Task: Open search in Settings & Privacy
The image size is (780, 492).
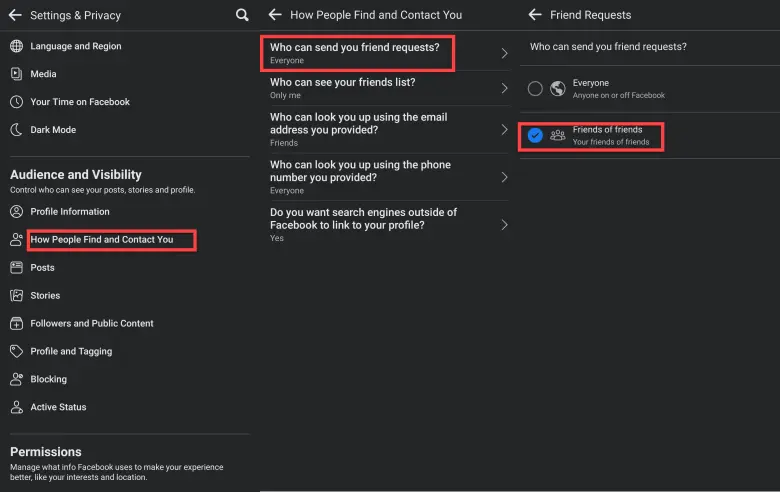Action: 242,15
